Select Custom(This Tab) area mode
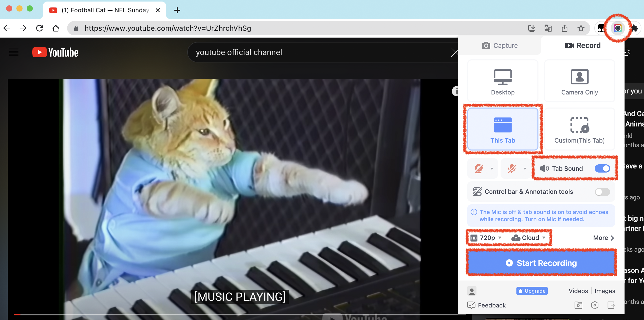The image size is (644, 320). coord(579,129)
